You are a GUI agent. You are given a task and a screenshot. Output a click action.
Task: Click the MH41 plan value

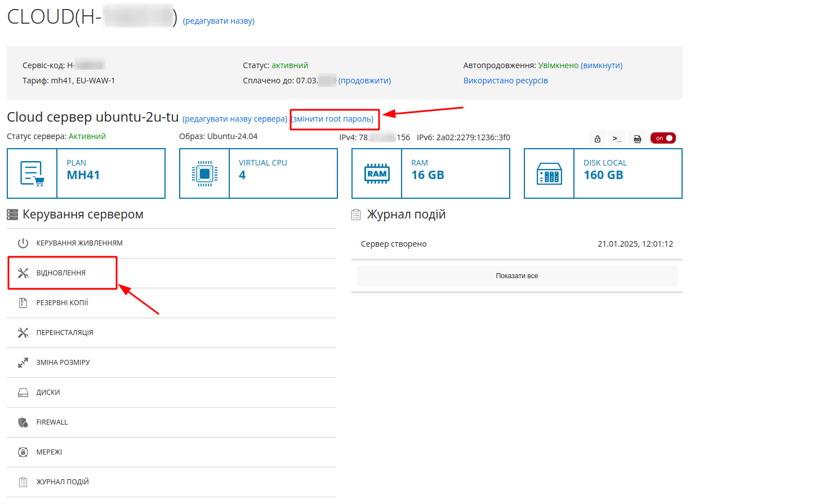pos(83,175)
